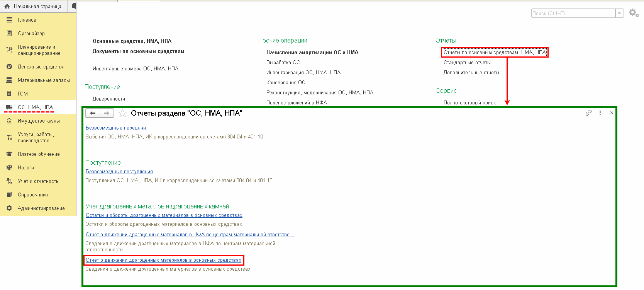Image resolution: width=644 pixels, height=290 pixels.
Task: Open Документы по основным средствам
Action: (138, 51)
